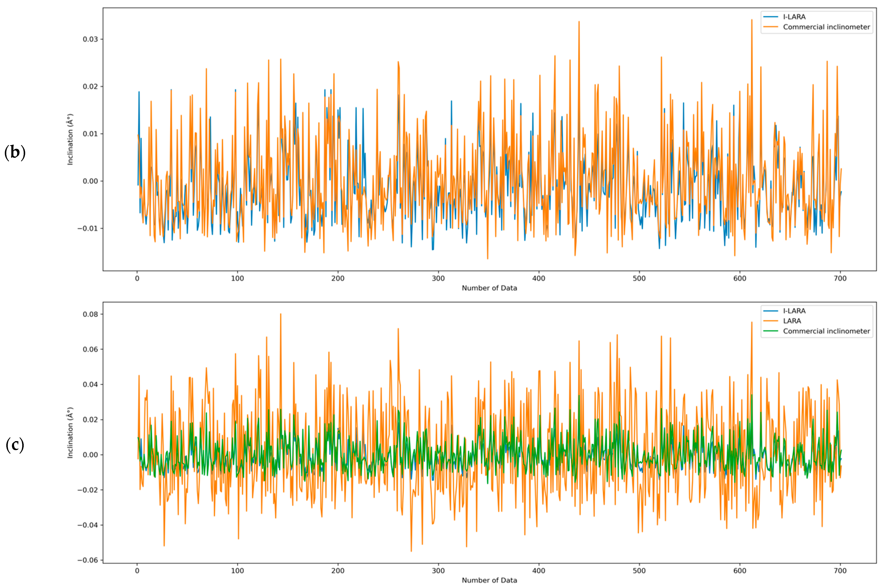
Task: Click the top chart's Number of Data axis title
Action: point(489,288)
